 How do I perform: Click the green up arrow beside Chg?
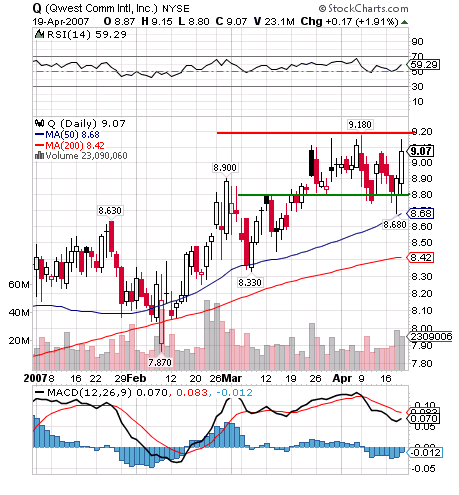pos(404,22)
